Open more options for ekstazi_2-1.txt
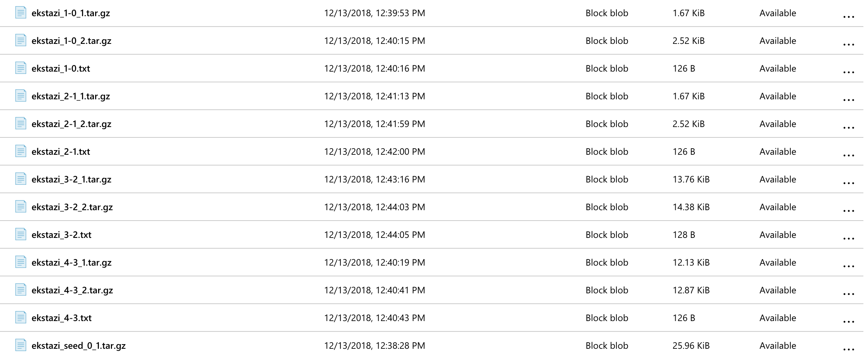This screenshot has width=868, height=358. click(848, 156)
